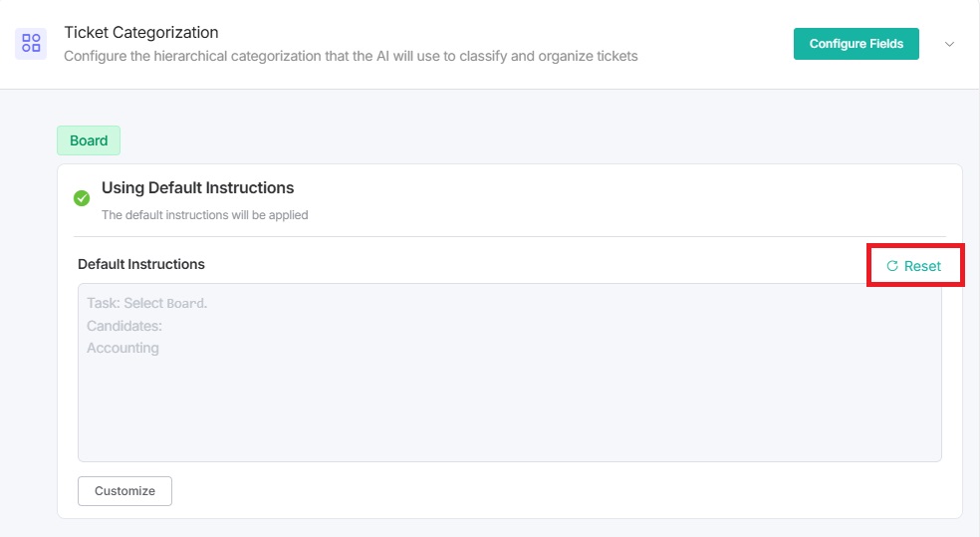Click the word "Board" inside the instructions text
This screenshot has width=980, height=537.
(x=186, y=303)
